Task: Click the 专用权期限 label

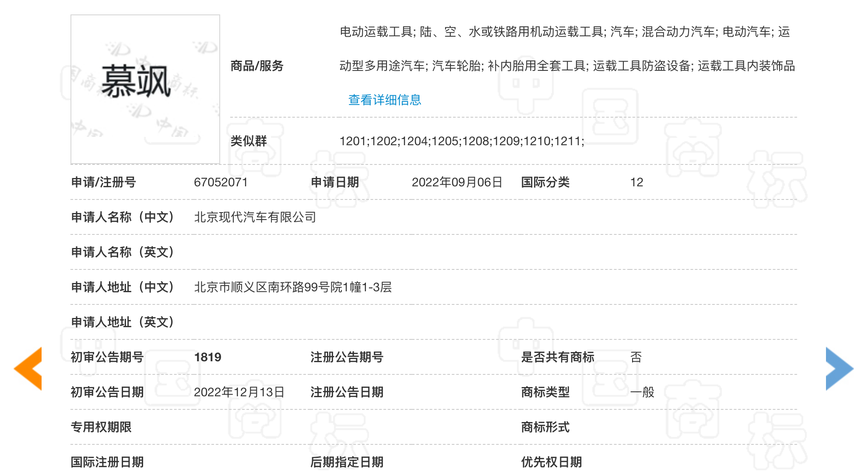Action: 101,427
